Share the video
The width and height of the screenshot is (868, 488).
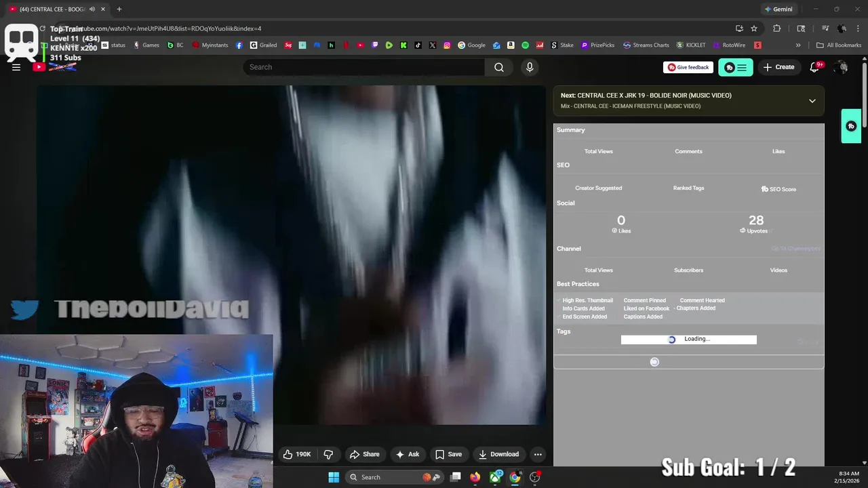tap(364, 454)
